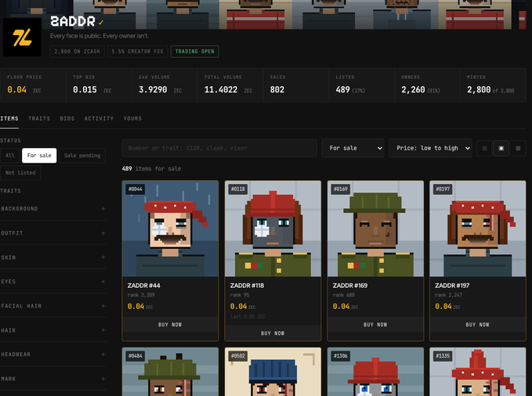Viewport: 532px width, 396px height.
Task: Click Buy Now on ZADDR #44
Action: point(170,325)
